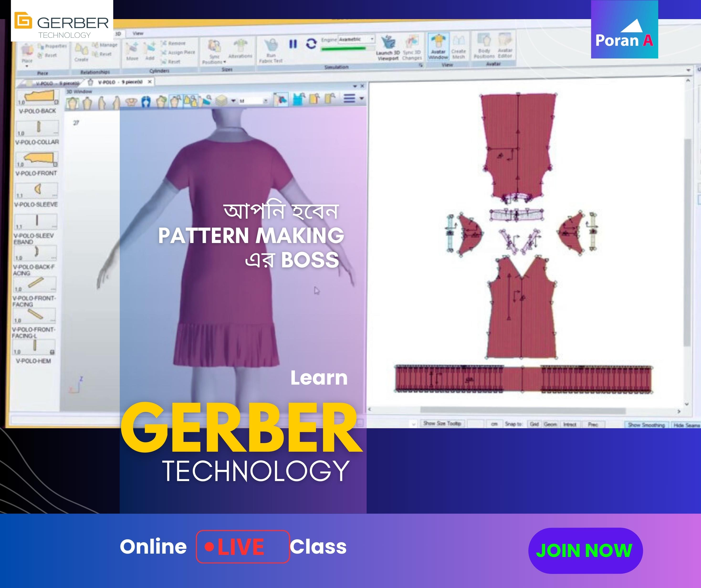This screenshot has width=701, height=588.
Task: Select the blue footprints icon
Action: point(146,102)
